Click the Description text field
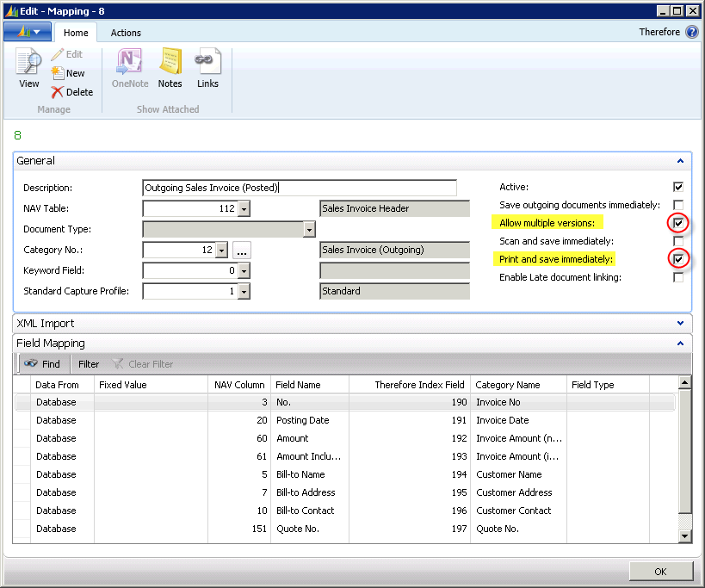This screenshot has width=705, height=588. tap(299, 188)
